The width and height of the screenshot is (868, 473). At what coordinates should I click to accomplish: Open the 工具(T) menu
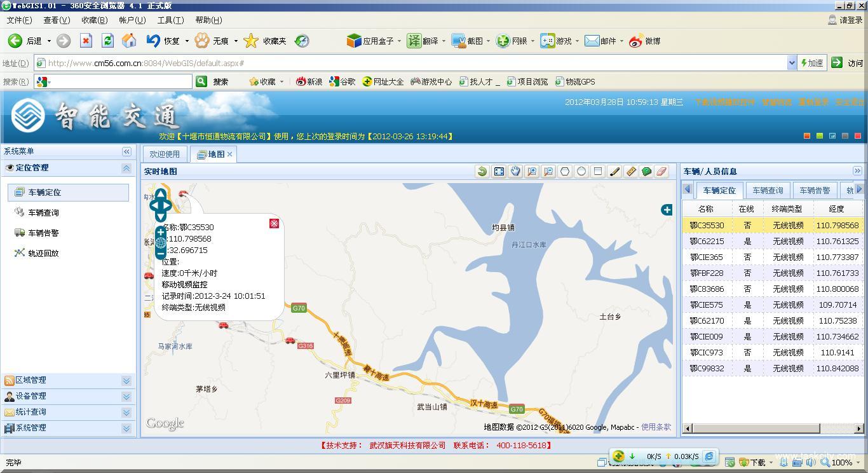click(x=170, y=20)
